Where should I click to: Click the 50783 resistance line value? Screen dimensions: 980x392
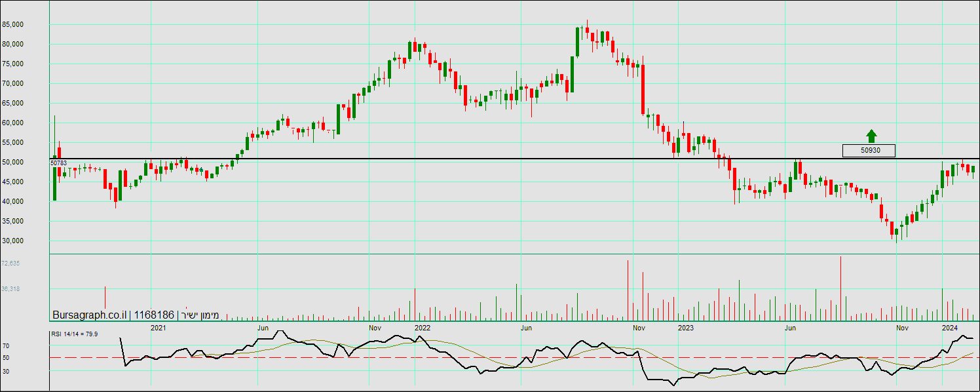point(59,163)
